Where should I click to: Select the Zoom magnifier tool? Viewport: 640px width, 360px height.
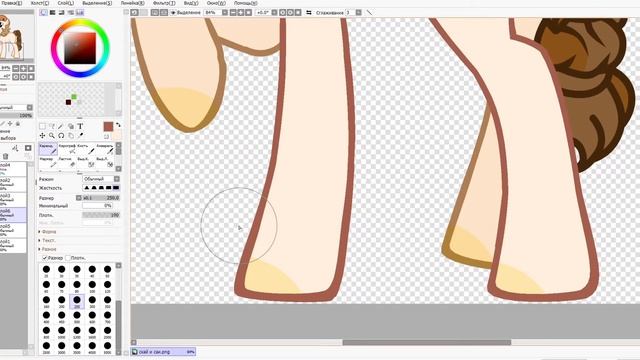[52, 136]
